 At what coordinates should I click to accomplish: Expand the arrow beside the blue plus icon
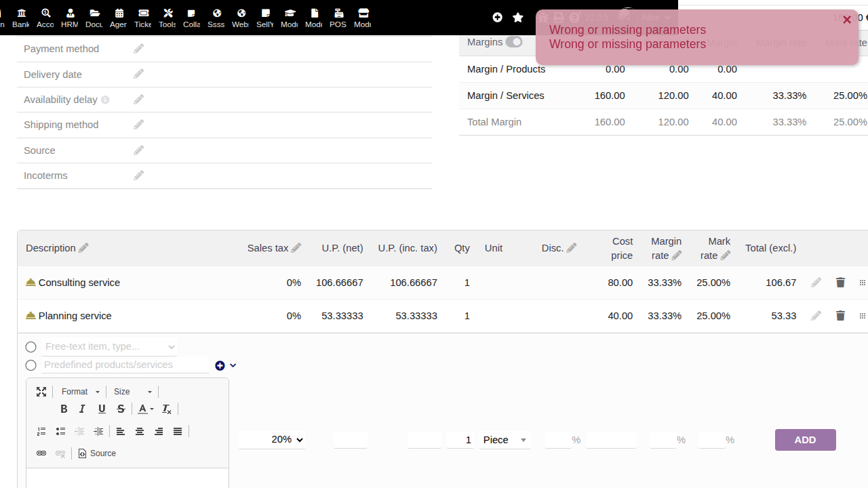click(x=233, y=365)
